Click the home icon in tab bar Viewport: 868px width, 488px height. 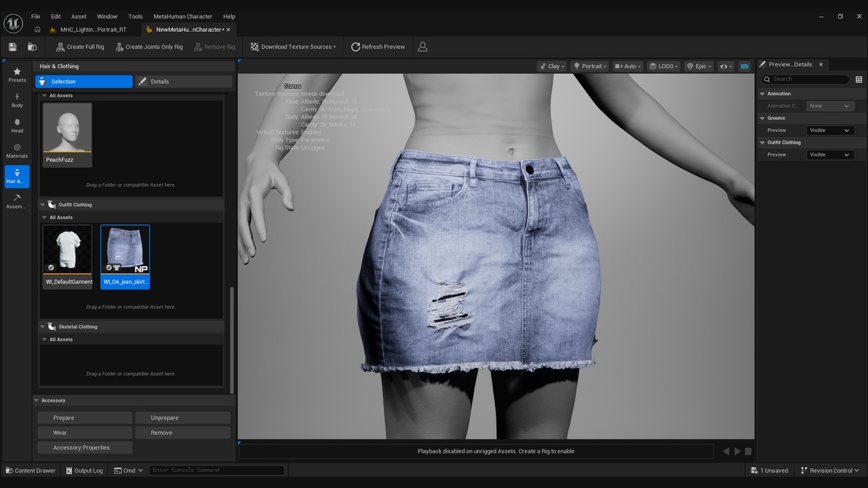pos(37,29)
